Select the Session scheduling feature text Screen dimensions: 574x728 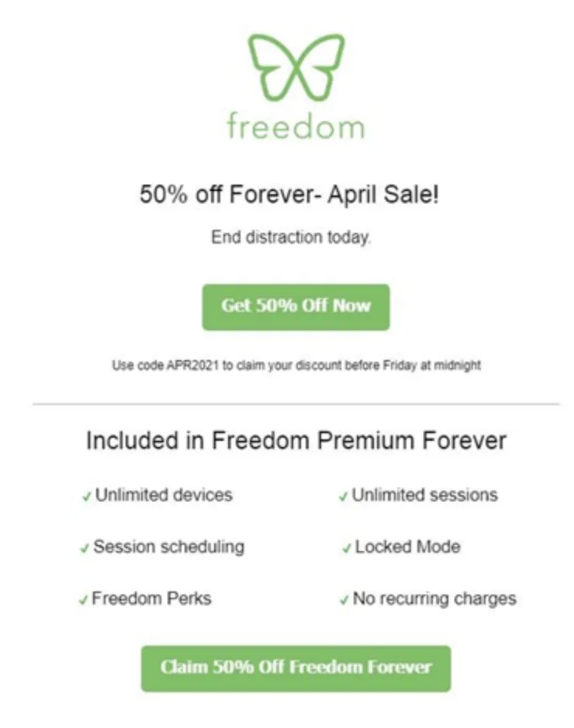coord(168,546)
